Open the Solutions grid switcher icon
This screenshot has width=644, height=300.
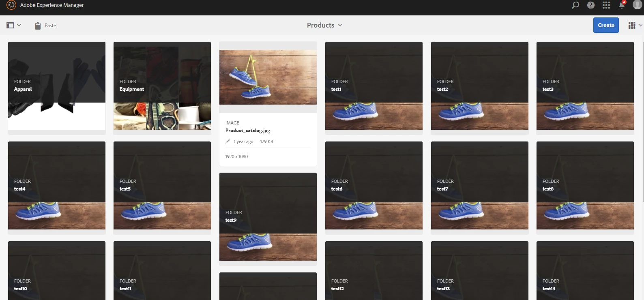(x=606, y=5)
